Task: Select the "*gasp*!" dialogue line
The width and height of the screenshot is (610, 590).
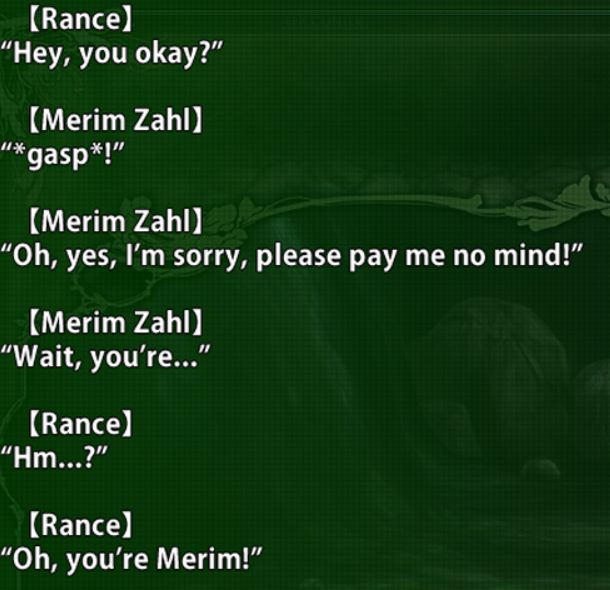Action: (62, 155)
